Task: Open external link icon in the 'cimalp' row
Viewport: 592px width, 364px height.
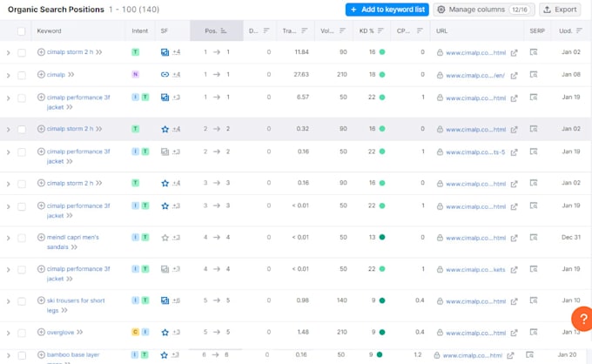Action: 514,76
